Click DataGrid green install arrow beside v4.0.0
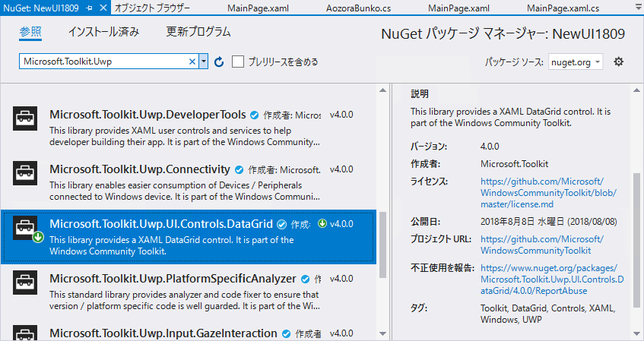Image resolution: width=644 pixels, height=341 pixels. (x=322, y=223)
